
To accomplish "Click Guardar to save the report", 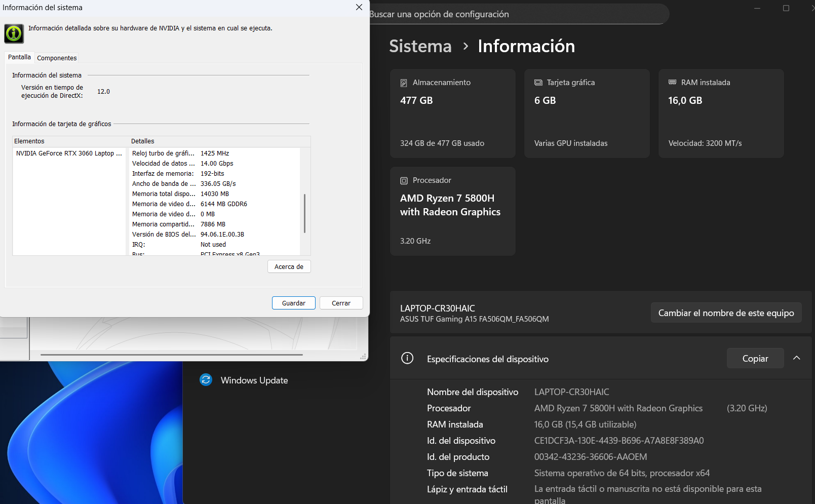I will pyautogui.click(x=293, y=302).
